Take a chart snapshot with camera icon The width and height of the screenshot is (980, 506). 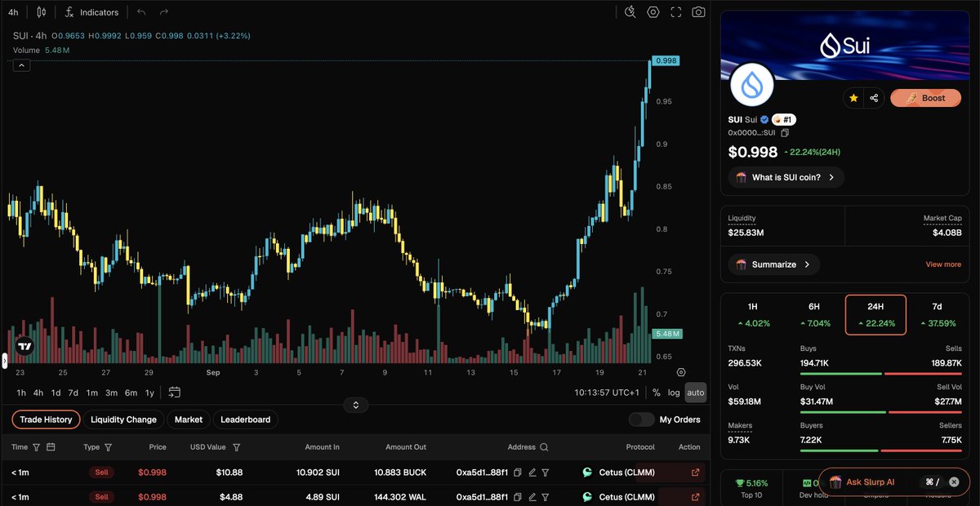coord(699,12)
